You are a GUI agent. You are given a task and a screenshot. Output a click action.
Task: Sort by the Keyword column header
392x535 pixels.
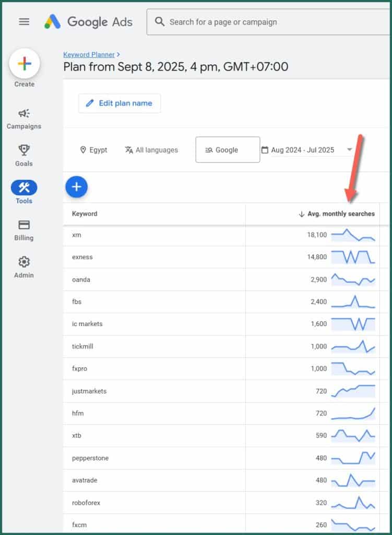(x=85, y=214)
